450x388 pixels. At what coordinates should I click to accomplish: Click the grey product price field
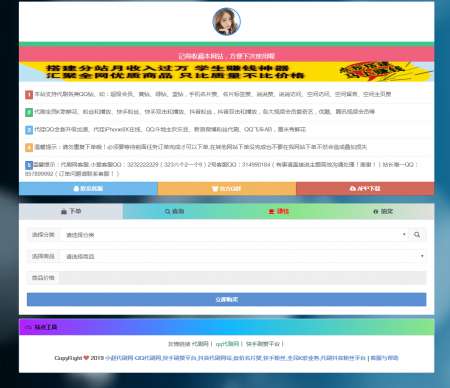(x=243, y=277)
